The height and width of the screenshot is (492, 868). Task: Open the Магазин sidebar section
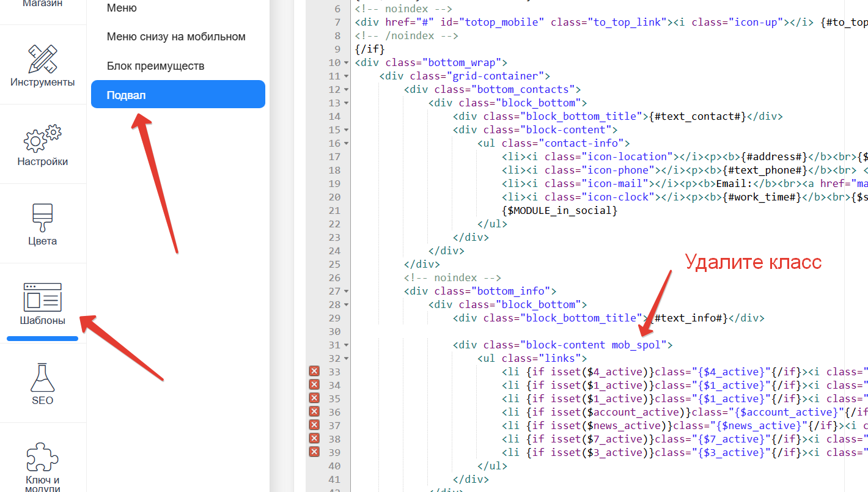pos(43,5)
